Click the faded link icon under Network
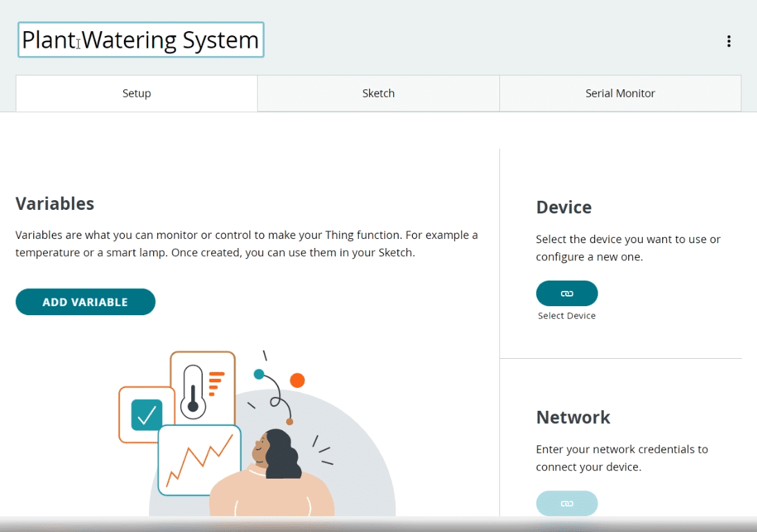Viewport: 757px width, 532px height. pyautogui.click(x=567, y=503)
